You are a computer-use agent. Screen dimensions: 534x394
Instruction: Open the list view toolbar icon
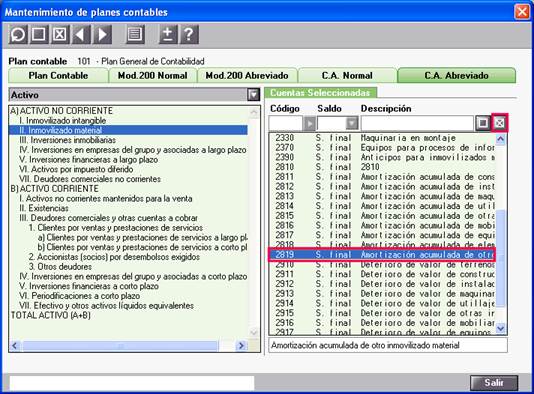click(x=135, y=34)
